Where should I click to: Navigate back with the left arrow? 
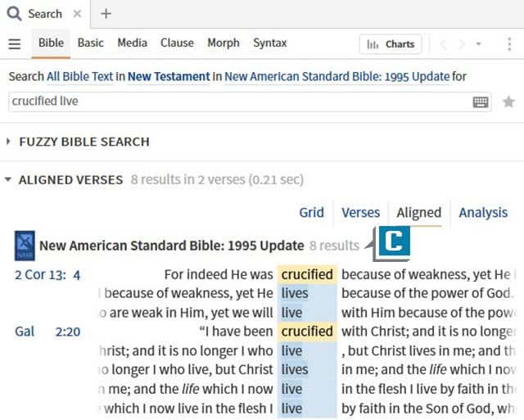click(x=444, y=44)
